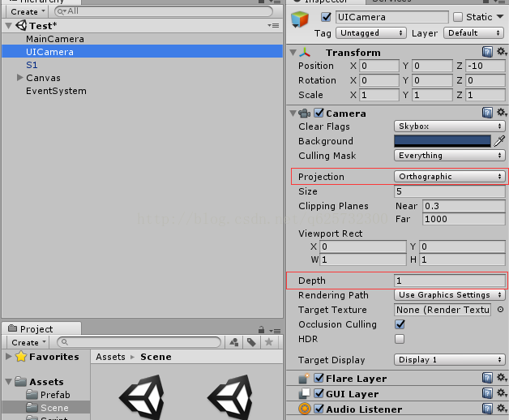Select S1 object in Hierarchy
The height and width of the screenshot is (420, 509).
click(32, 65)
